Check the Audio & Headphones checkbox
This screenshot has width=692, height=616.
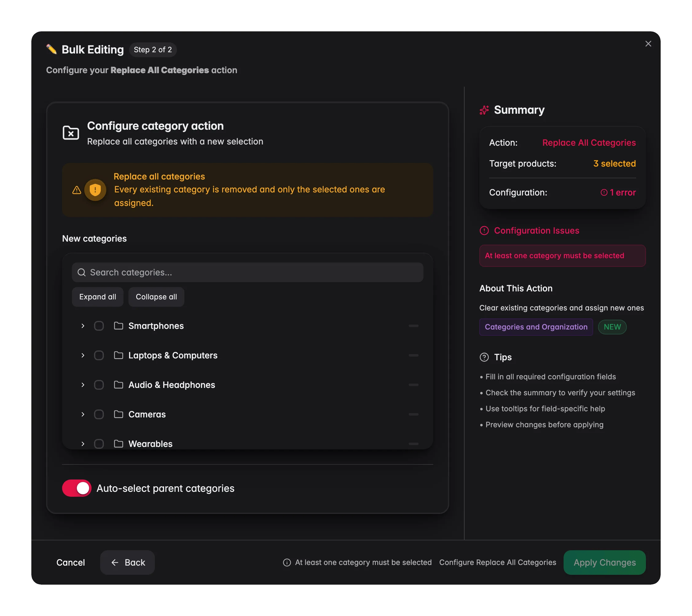click(x=99, y=385)
